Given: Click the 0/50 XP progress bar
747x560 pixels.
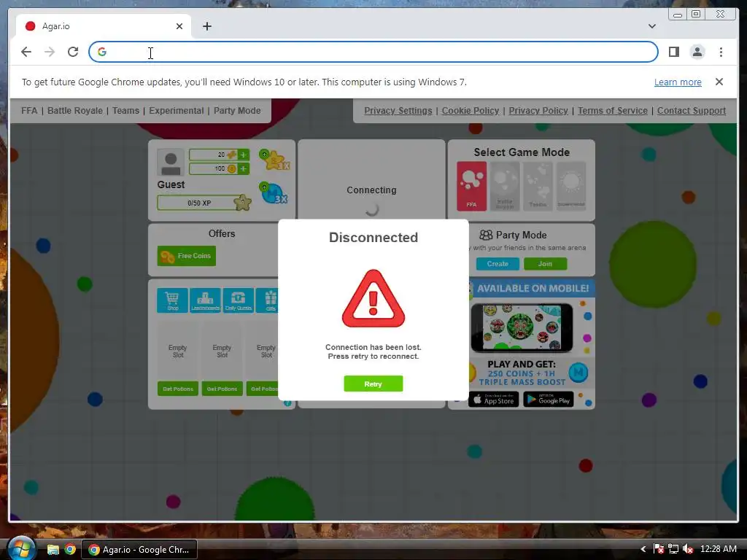Looking at the screenshot, I should (x=199, y=203).
